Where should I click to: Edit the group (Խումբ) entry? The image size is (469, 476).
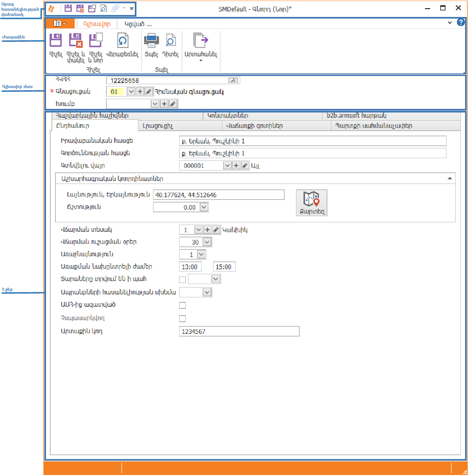(173, 104)
